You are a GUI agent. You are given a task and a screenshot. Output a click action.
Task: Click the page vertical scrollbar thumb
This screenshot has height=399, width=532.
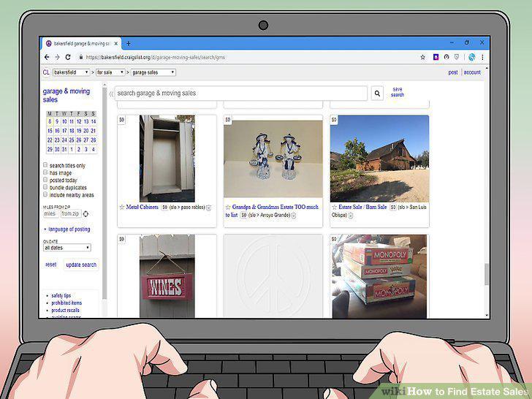point(487,274)
